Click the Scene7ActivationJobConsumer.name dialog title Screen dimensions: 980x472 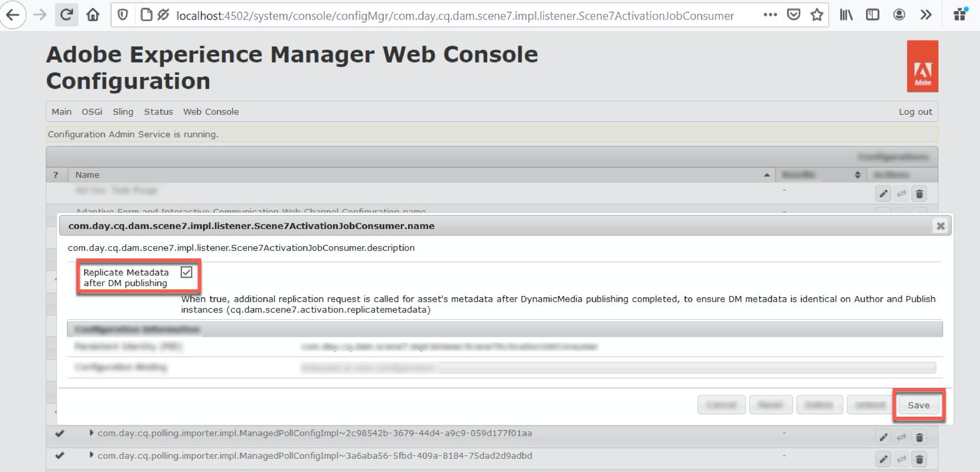(x=251, y=226)
